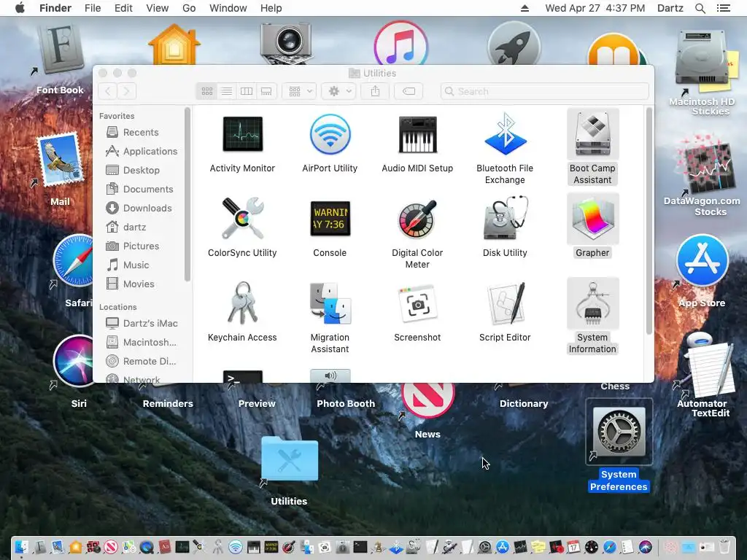747x560 pixels.
Task: Click the Share toolbar button
Action: pos(376,91)
